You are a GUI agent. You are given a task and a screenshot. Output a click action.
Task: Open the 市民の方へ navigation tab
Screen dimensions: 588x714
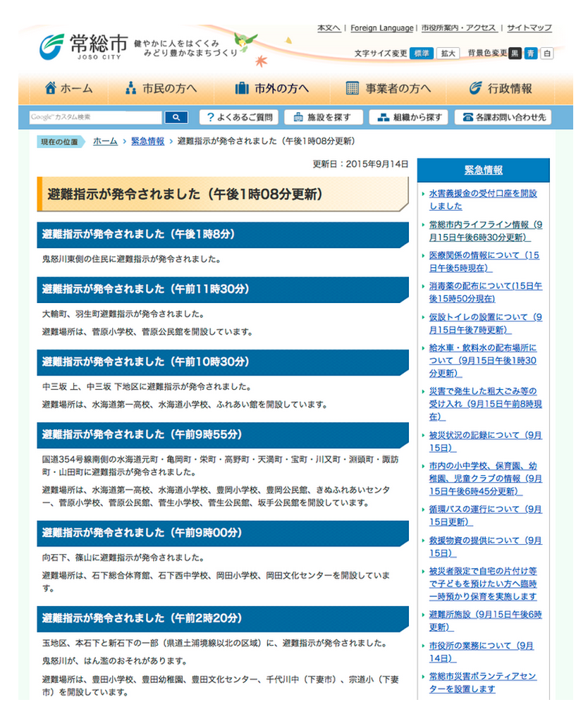tap(161, 88)
